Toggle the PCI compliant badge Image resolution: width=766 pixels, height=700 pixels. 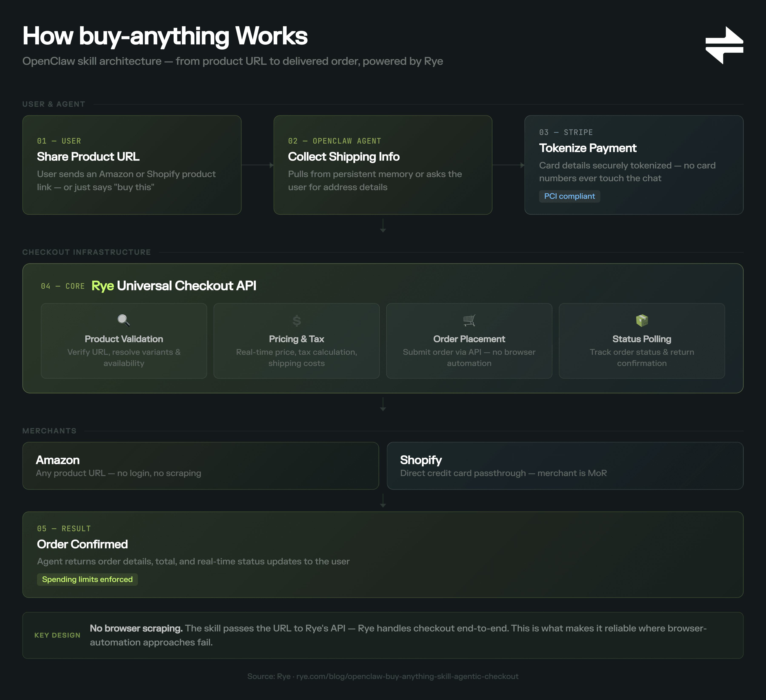tap(570, 196)
